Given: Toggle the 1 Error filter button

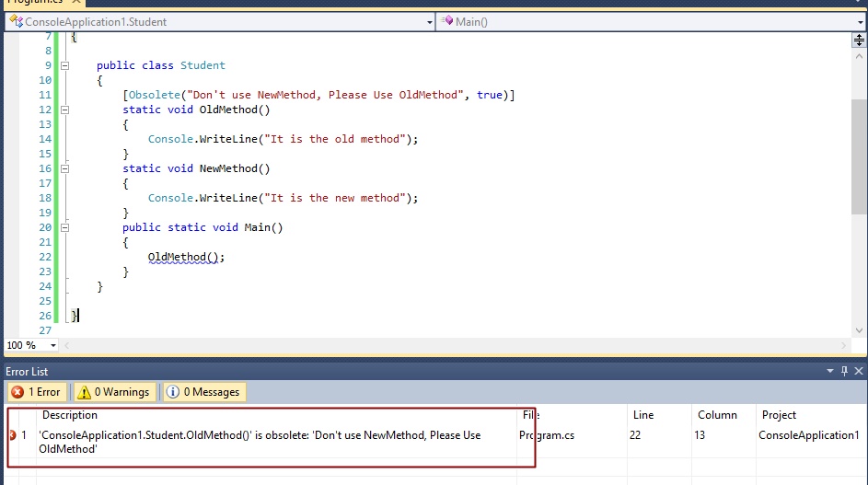Looking at the screenshot, I should point(35,392).
